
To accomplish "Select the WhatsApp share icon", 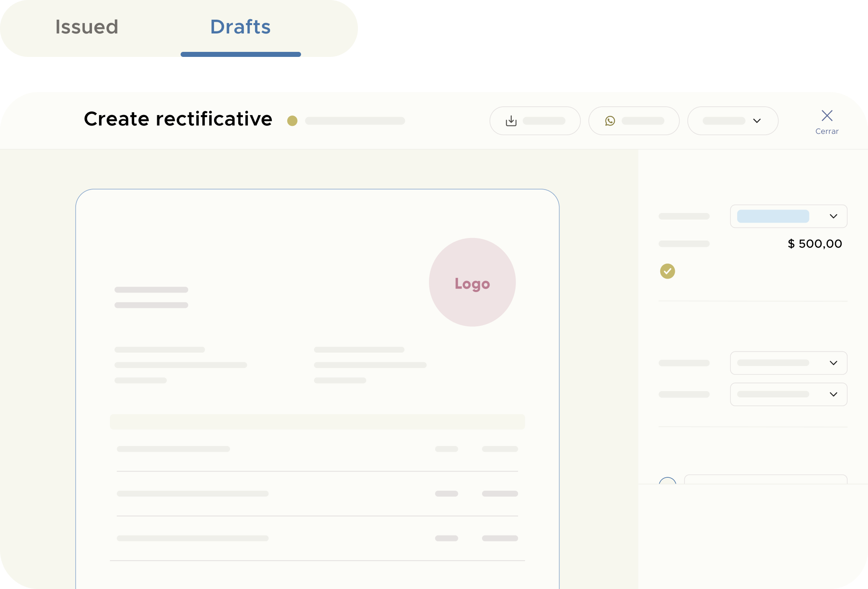I will [x=610, y=120].
